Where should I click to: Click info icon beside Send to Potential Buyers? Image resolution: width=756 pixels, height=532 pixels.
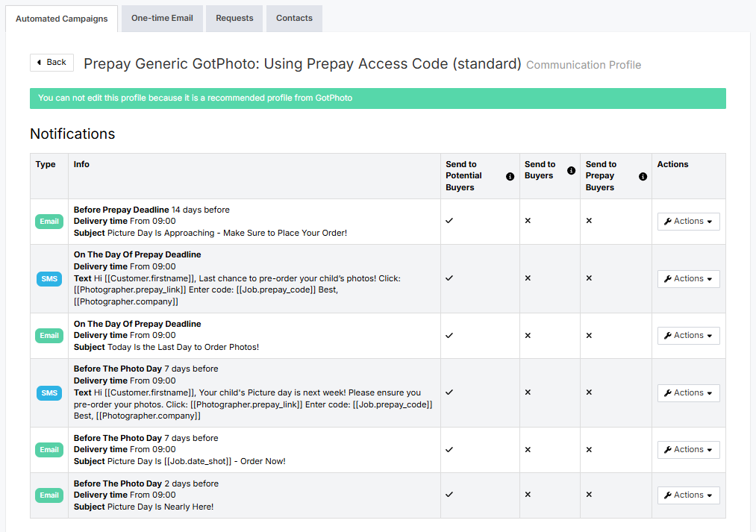click(510, 176)
